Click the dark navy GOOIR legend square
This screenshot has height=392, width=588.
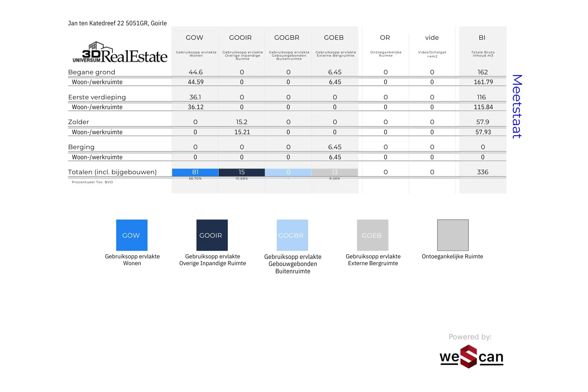(212, 235)
